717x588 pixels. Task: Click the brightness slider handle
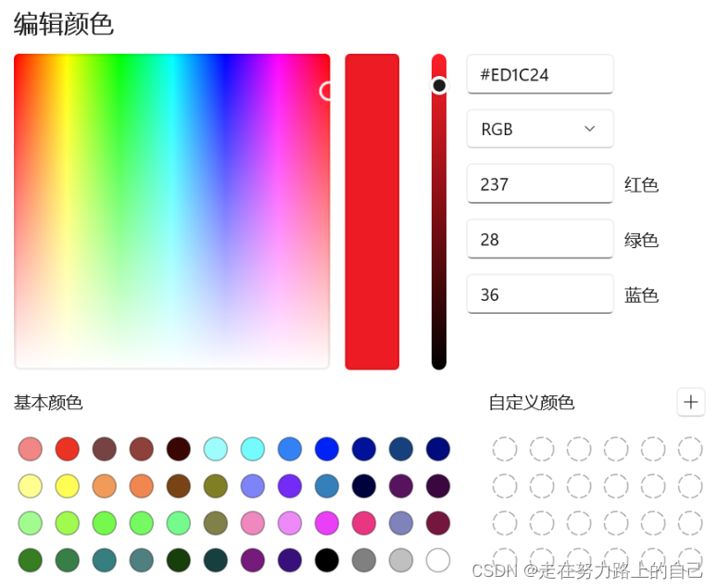(439, 85)
